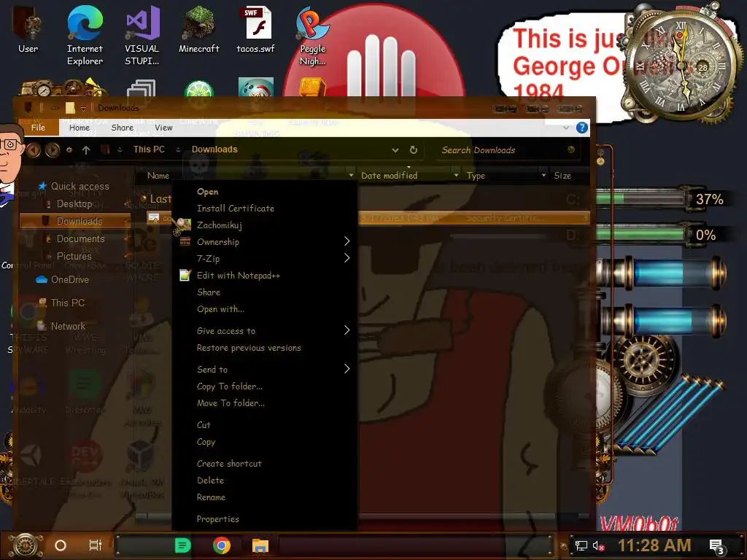
Task: Click the steampunk Start button
Action: [x=26, y=545]
